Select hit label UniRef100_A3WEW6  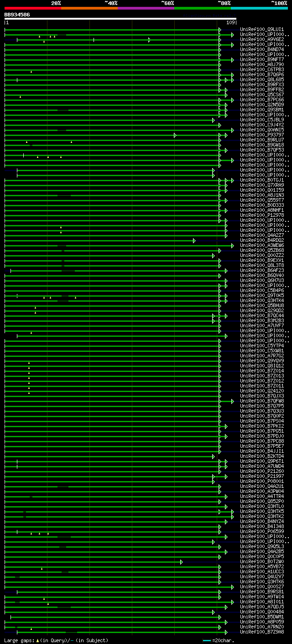[262, 246]
